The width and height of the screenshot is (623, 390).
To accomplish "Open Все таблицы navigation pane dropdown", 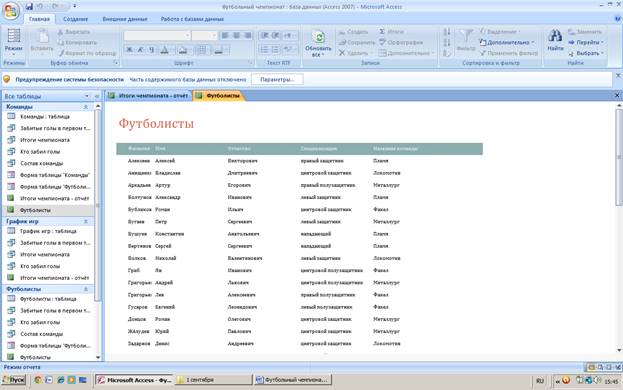I will [x=87, y=96].
